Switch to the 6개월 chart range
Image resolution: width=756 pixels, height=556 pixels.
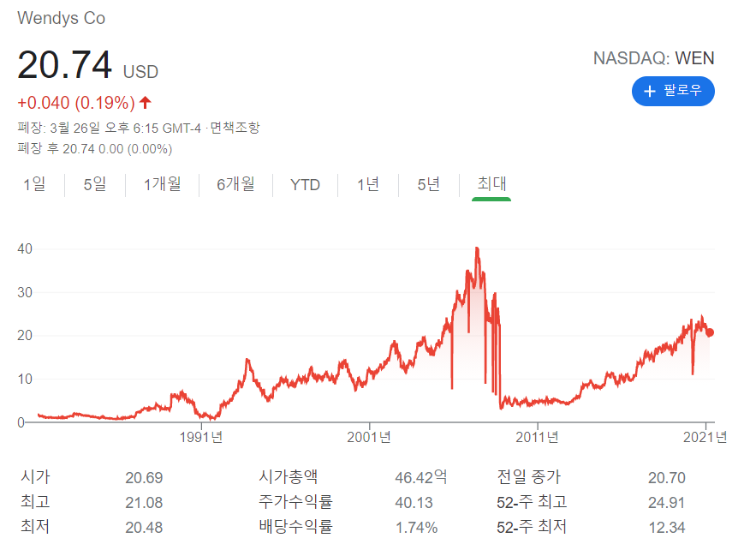tap(235, 184)
